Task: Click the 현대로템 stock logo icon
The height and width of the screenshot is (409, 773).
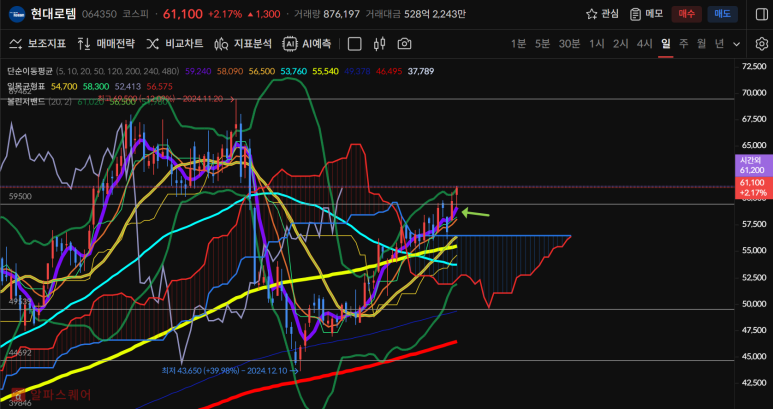Action: point(18,14)
